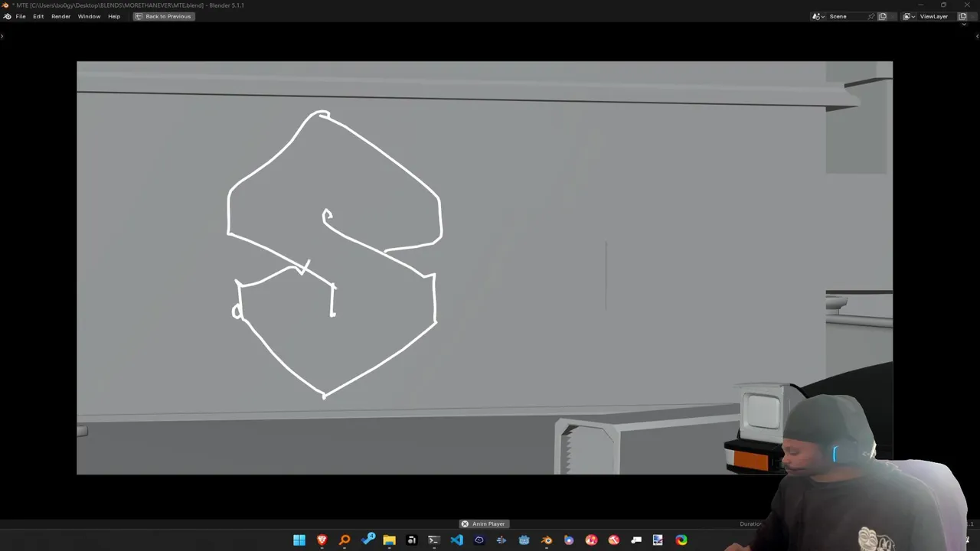Viewport: 980px width, 551px height.
Task: Click the new scene duplicate icon
Action: pyautogui.click(x=882, y=16)
